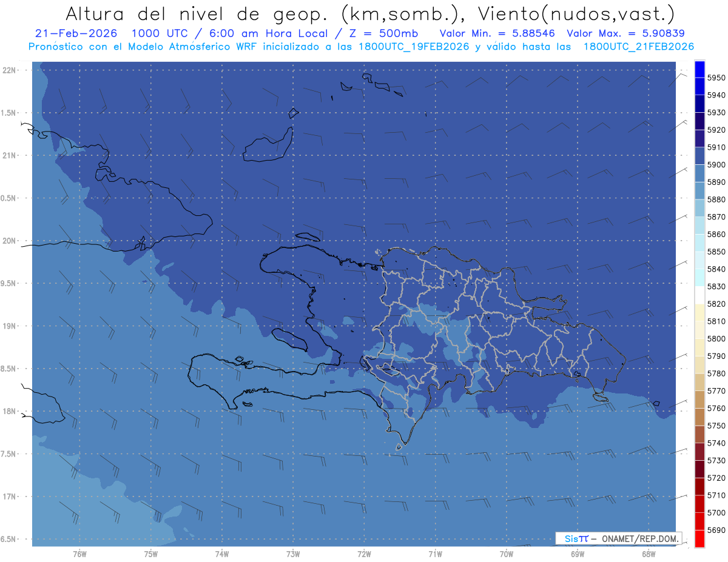Click the "73W" longitude label

coord(293,554)
